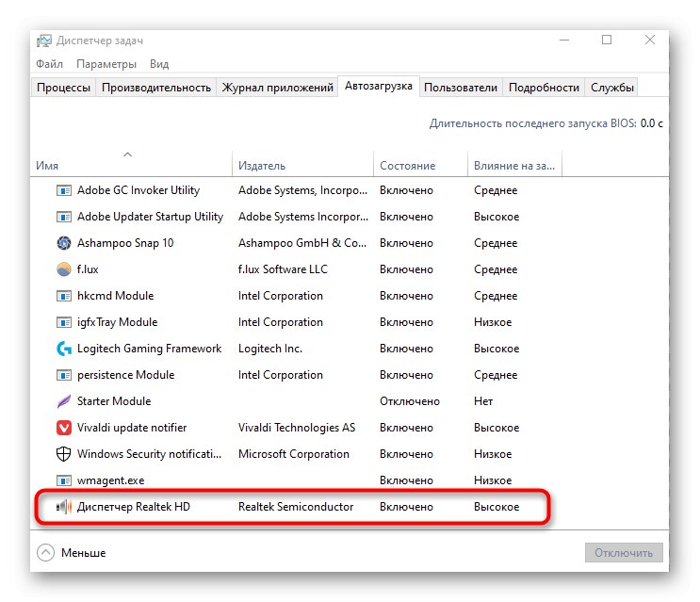
Task: Click the Realtek HD speaker icon
Action: (x=64, y=507)
